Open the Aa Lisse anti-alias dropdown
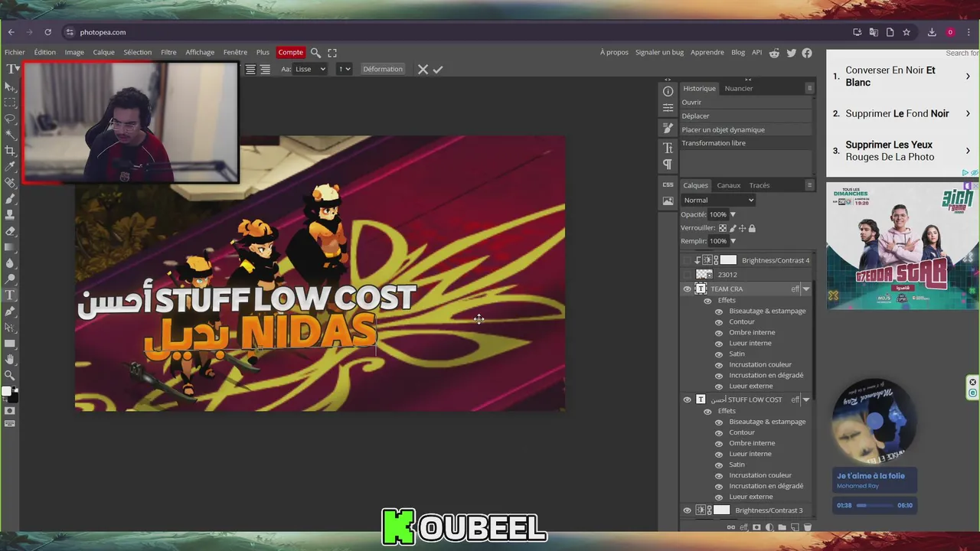The width and height of the screenshot is (980, 551). coord(310,69)
